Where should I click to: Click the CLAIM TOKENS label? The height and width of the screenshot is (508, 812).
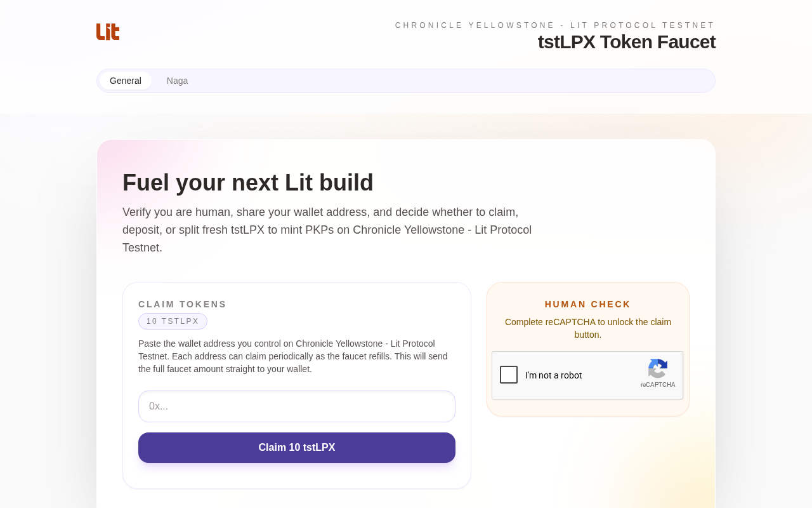(x=183, y=304)
